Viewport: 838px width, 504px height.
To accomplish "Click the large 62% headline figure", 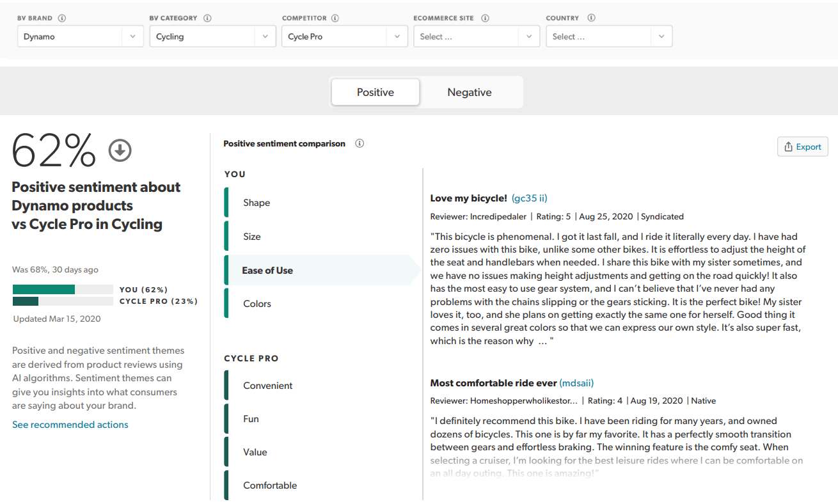I will (54, 151).
